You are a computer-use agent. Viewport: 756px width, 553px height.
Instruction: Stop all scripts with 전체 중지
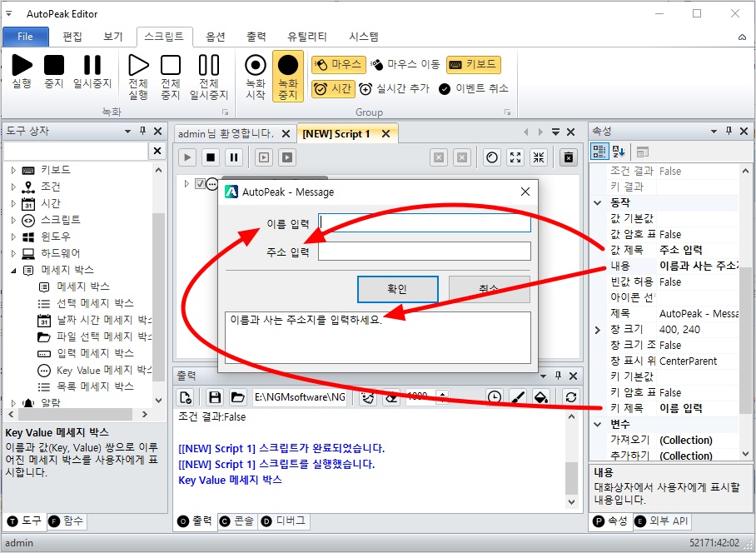tap(171, 77)
